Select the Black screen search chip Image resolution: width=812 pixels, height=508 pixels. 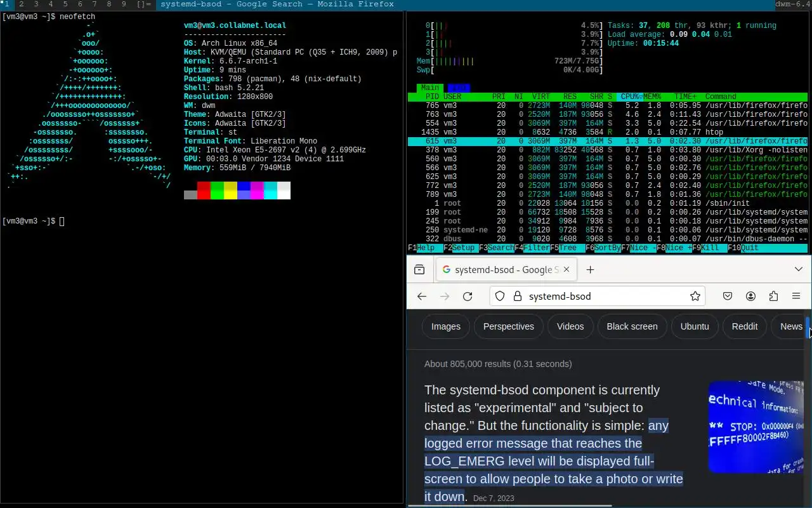(632, 326)
